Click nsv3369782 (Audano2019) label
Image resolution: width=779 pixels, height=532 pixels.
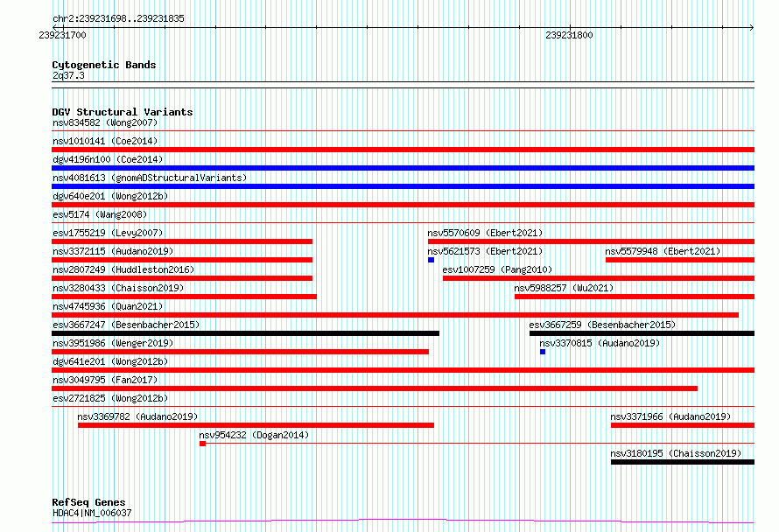point(137,416)
